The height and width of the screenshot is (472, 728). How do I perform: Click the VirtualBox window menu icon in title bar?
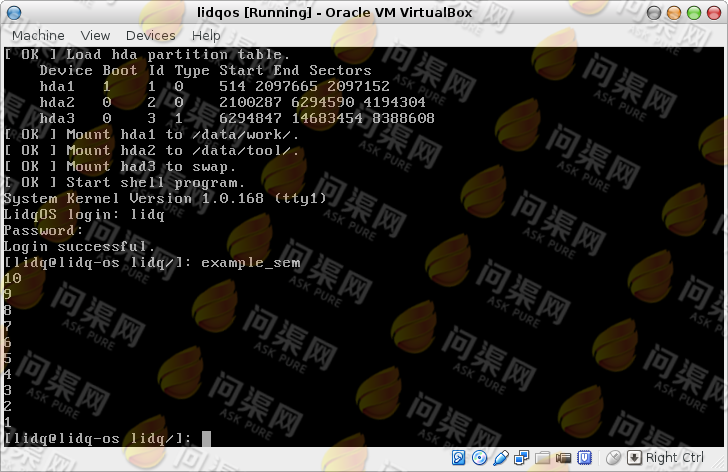click(14, 13)
